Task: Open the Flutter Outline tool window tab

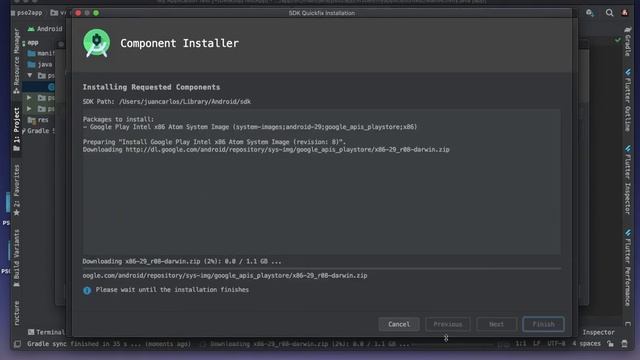Action: (628, 100)
